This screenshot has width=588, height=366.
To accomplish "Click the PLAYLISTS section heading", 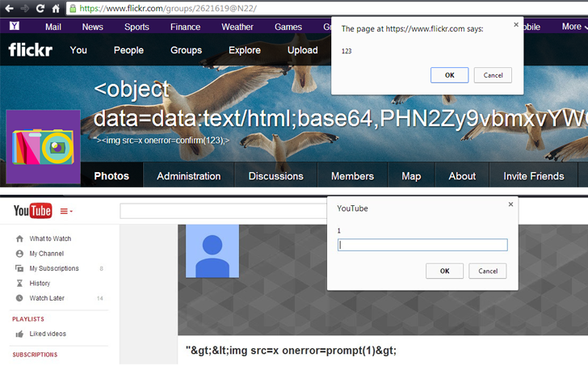I will [x=28, y=319].
